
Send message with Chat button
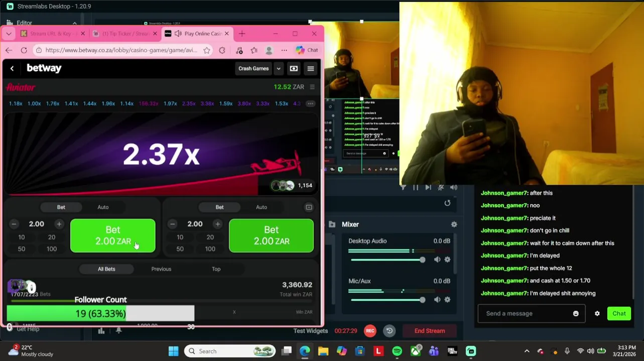tap(619, 314)
